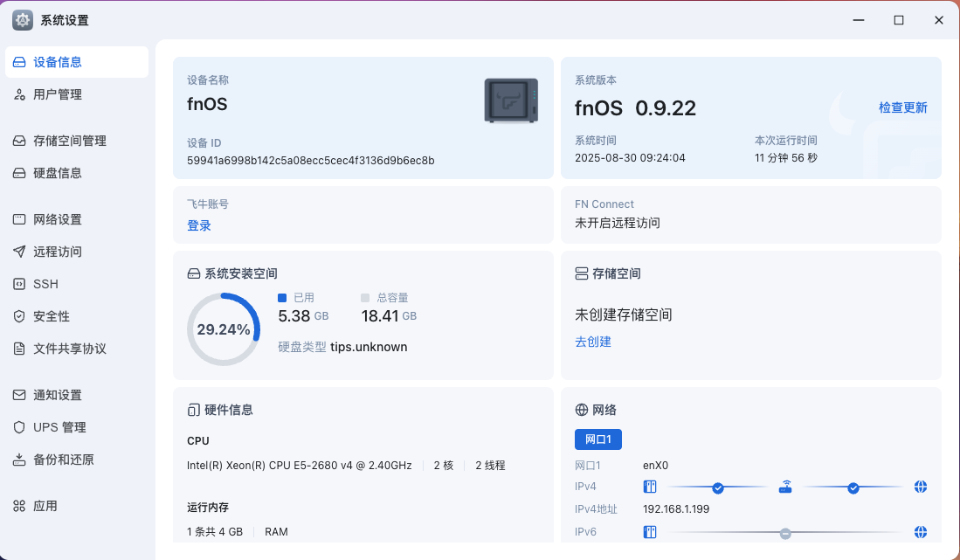
Task: Click the system settings gear icon in title bar
Action: [23, 20]
